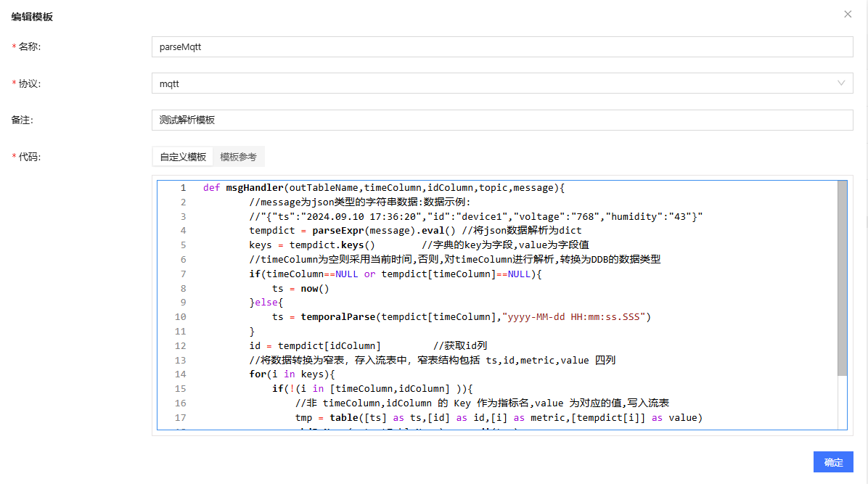868x484 pixels.
Task: Switch to the 模板参考 tab
Action: tap(238, 157)
